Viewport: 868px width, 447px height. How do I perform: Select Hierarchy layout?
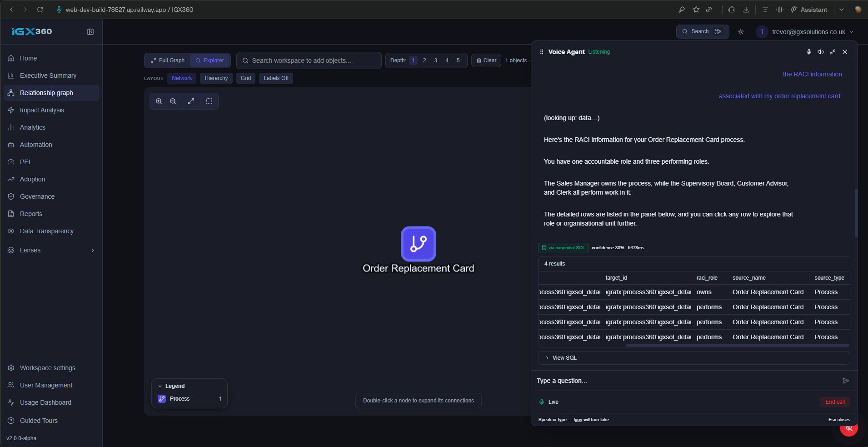coord(216,78)
